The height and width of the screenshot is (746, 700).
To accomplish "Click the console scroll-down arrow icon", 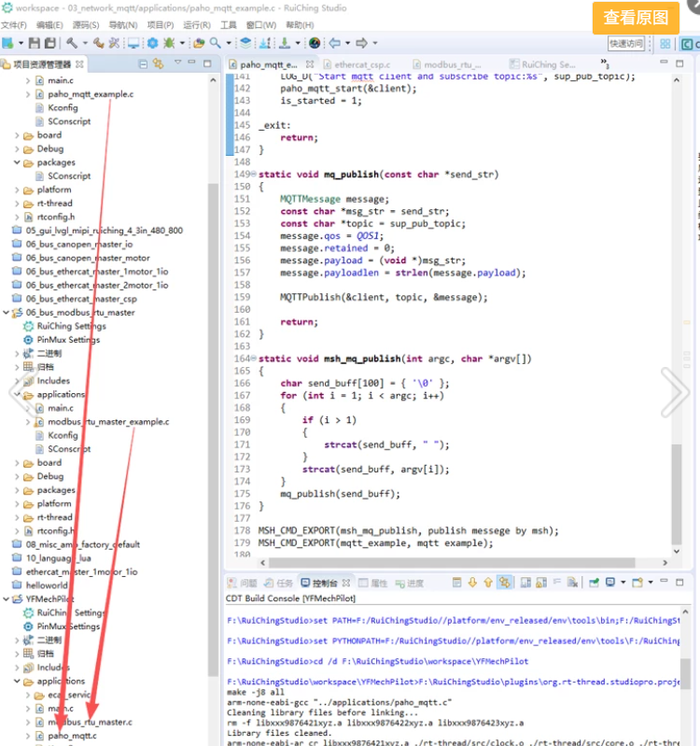I will (472, 583).
